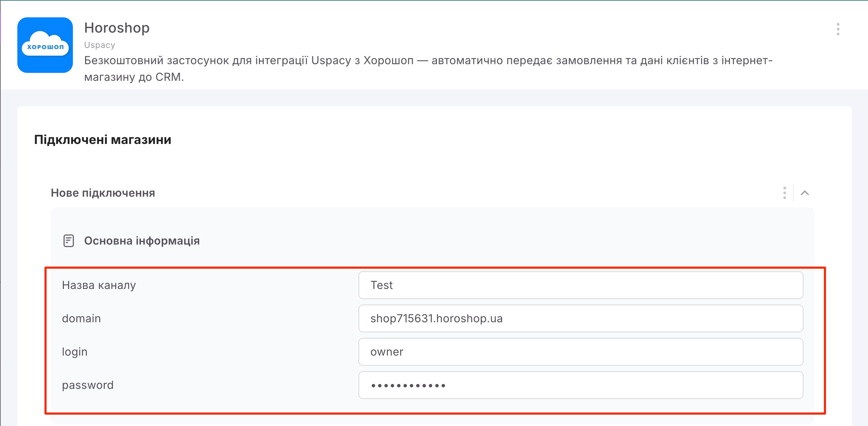The height and width of the screenshot is (426, 868).
Task: Select the login field with owner
Action: tap(581, 352)
